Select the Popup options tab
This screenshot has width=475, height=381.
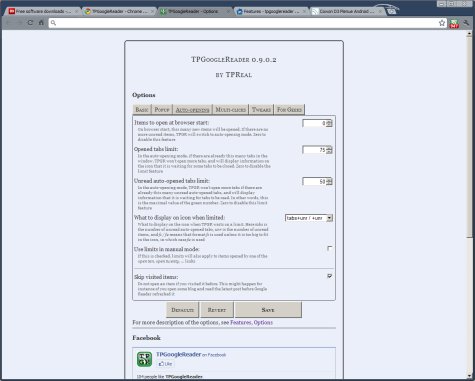[162, 109]
